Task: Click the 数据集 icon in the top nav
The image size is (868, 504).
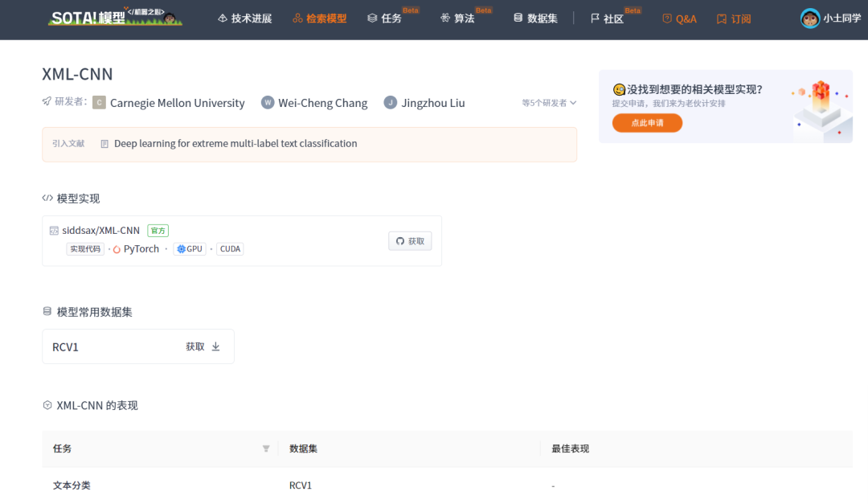Action: tap(515, 17)
